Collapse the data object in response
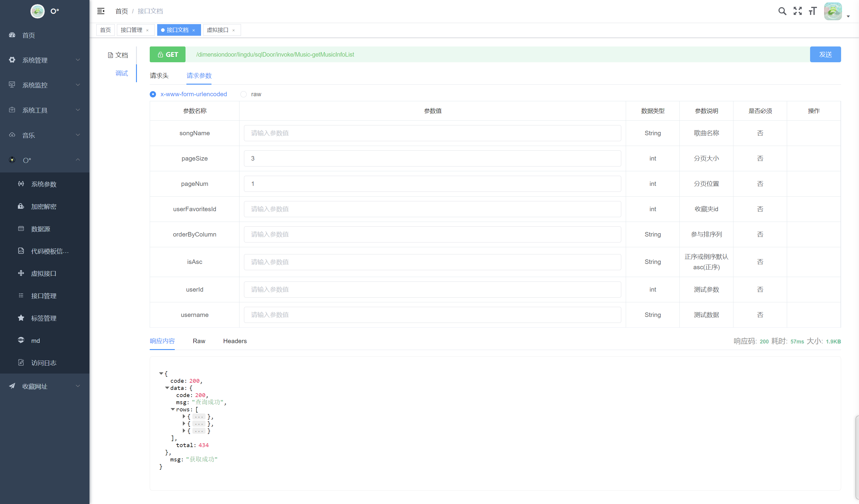 [167, 388]
